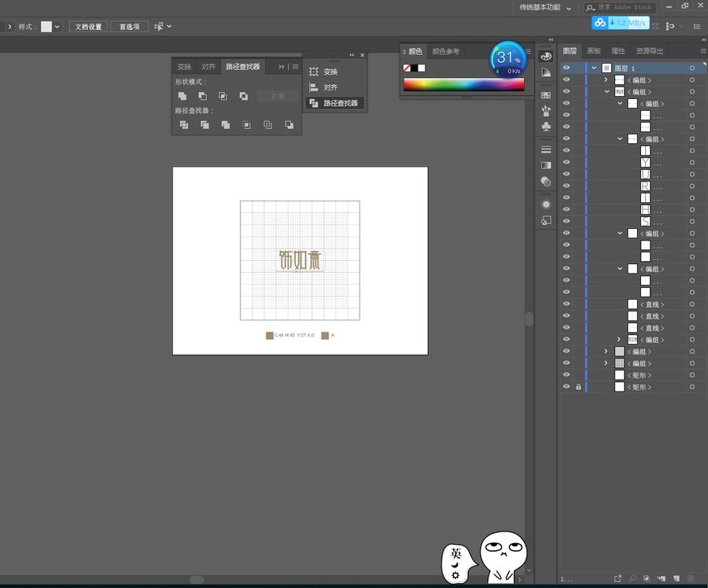Apply Exclude shape mode
708x588 pixels.
click(x=244, y=96)
